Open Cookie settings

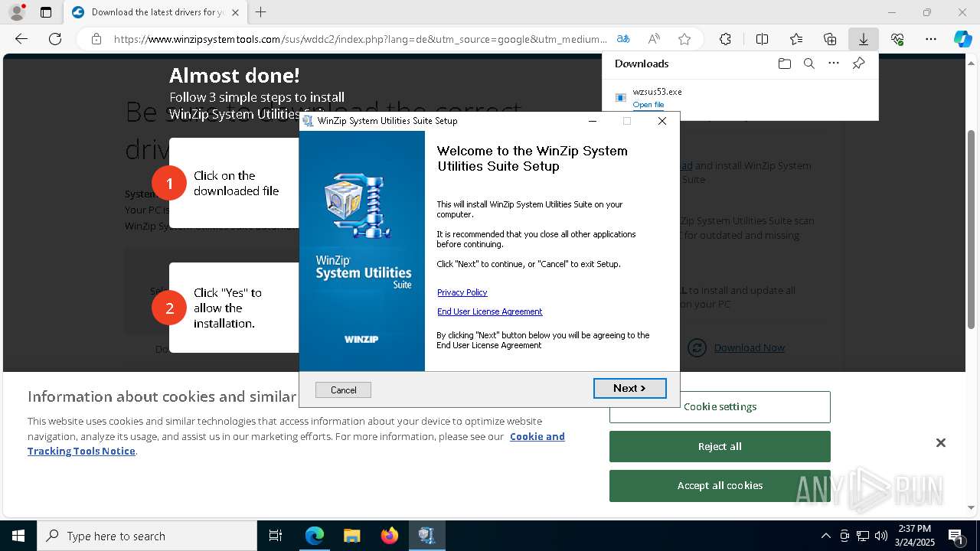pos(720,407)
